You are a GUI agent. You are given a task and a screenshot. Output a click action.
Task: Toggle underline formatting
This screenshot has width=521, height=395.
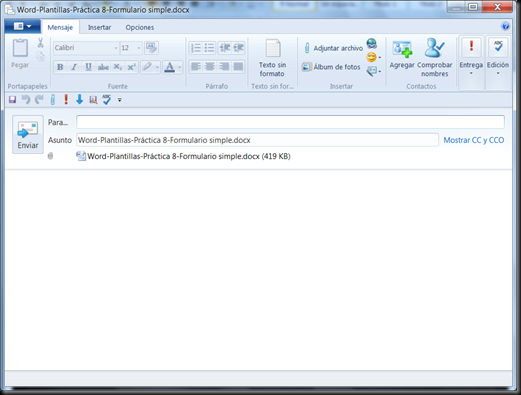88,67
